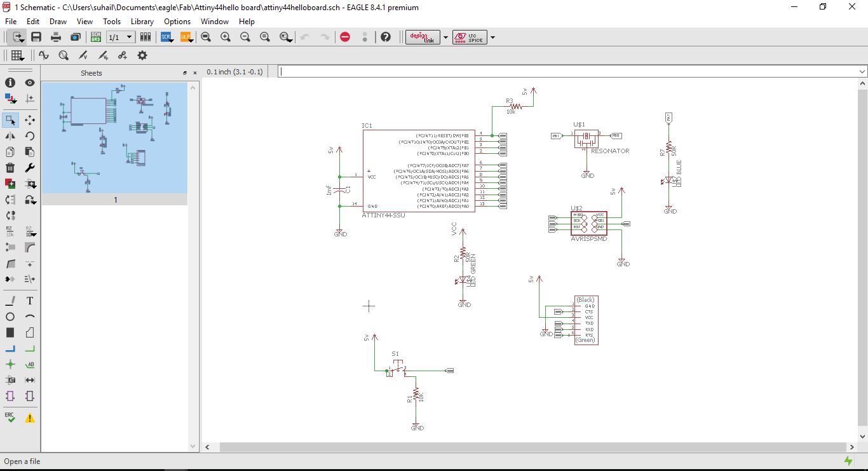Select the Mirror tool

click(10, 135)
